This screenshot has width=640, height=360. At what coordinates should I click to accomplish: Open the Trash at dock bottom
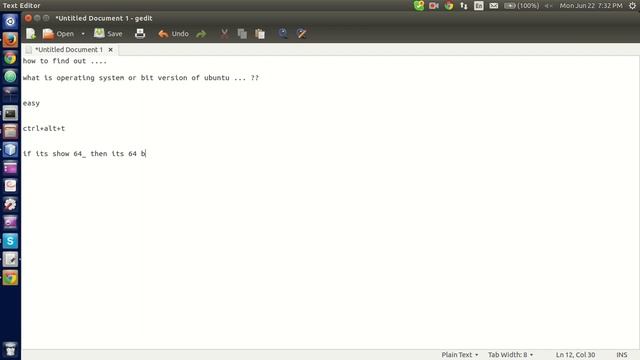pos(10,349)
